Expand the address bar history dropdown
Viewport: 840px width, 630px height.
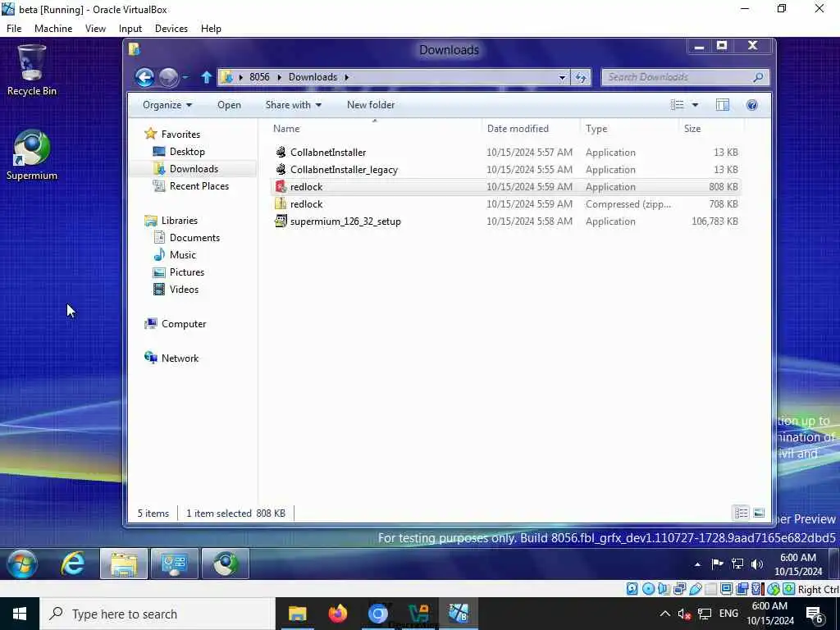(562, 78)
